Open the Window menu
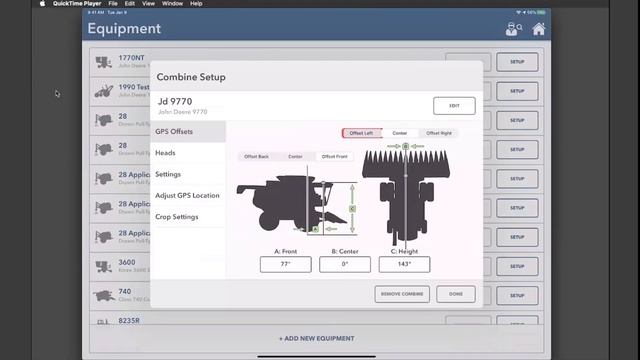The image size is (640, 360). (172, 4)
